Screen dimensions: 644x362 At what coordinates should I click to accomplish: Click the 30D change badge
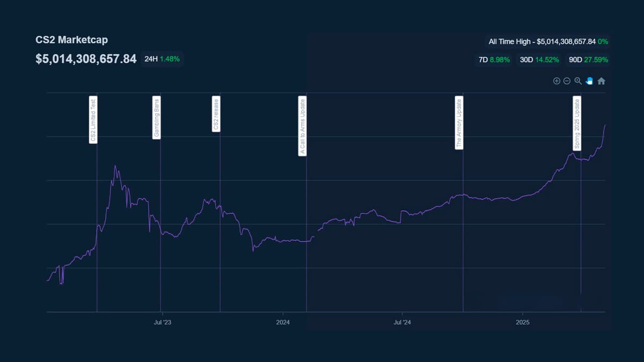(539, 60)
